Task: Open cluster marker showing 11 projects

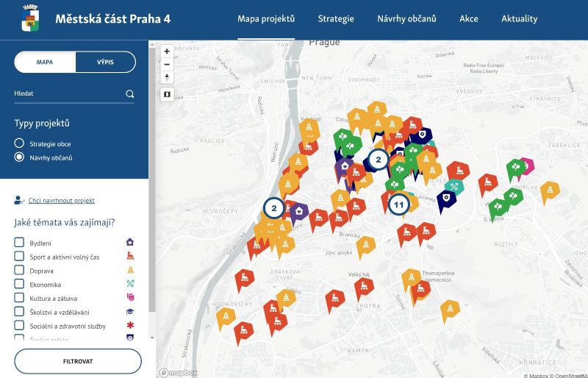Action: pos(398,204)
